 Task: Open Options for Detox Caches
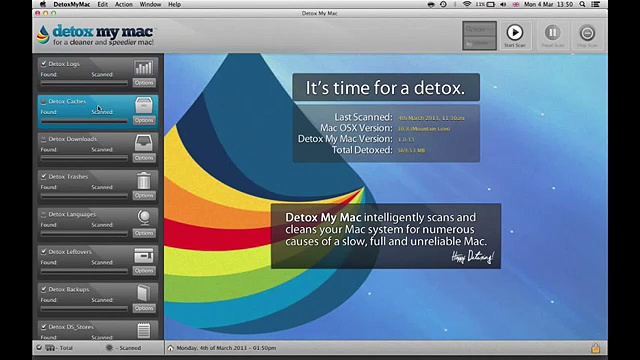(144, 120)
